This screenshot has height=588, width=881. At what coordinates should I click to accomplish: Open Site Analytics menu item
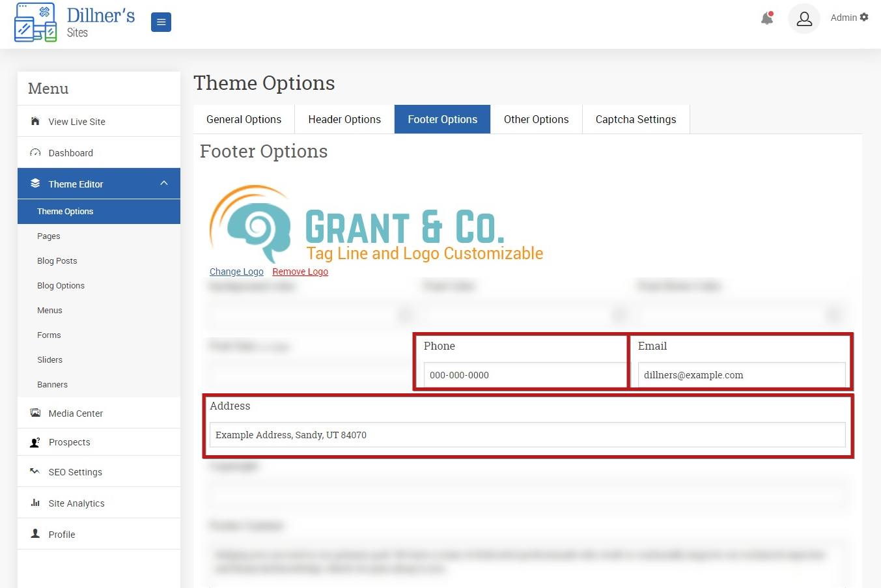click(99, 503)
